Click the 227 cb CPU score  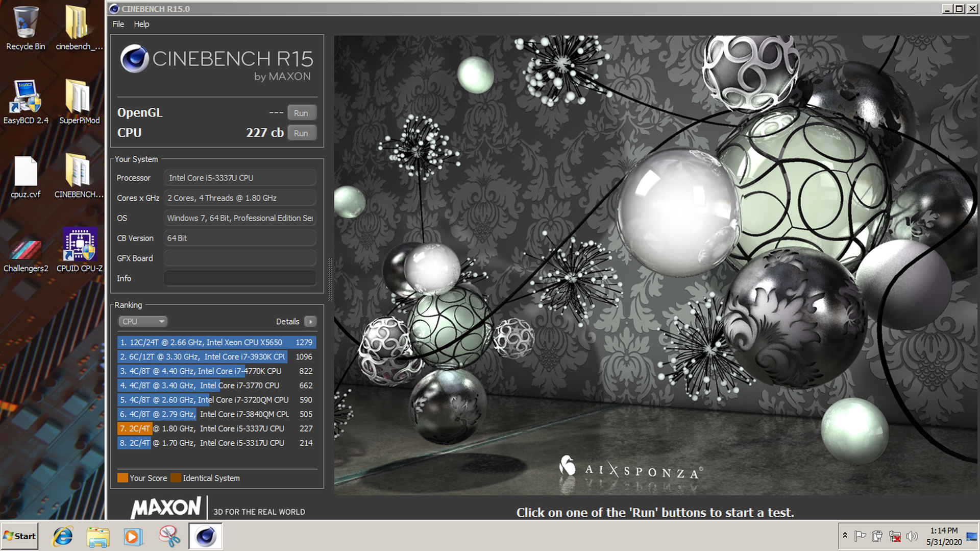click(x=265, y=133)
